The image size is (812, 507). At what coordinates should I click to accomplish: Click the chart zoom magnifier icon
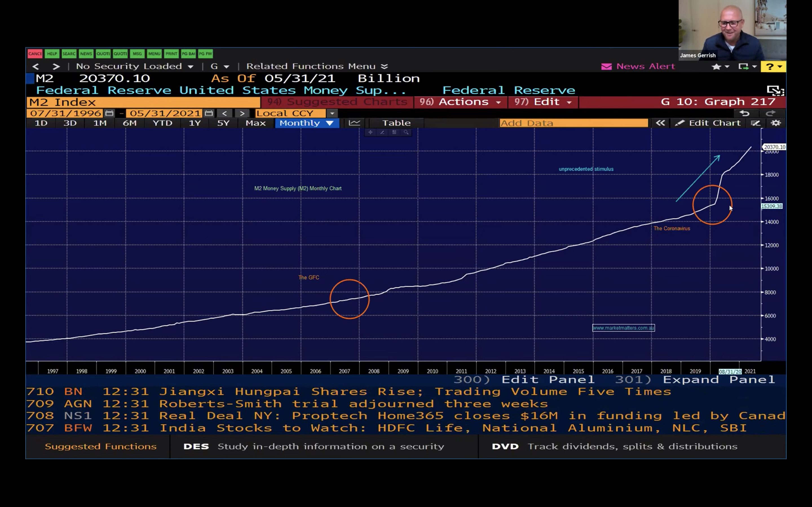[x=406, y=132]
